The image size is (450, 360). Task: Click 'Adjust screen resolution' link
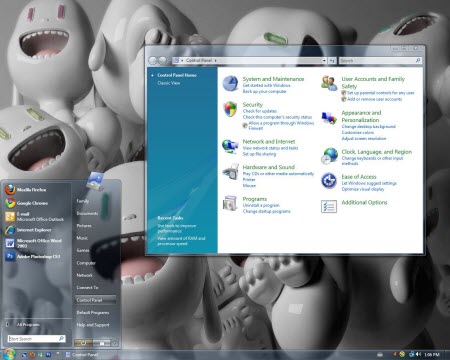point(364,138)
